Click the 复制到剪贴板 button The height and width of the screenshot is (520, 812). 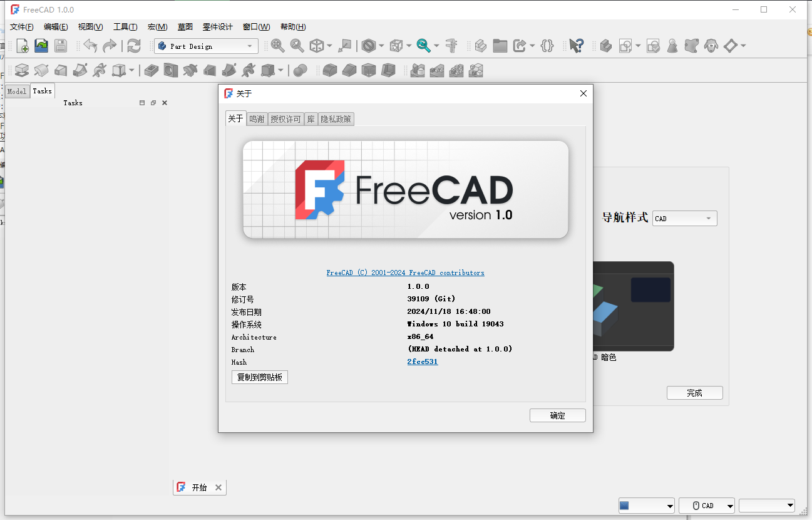(260, 377)
